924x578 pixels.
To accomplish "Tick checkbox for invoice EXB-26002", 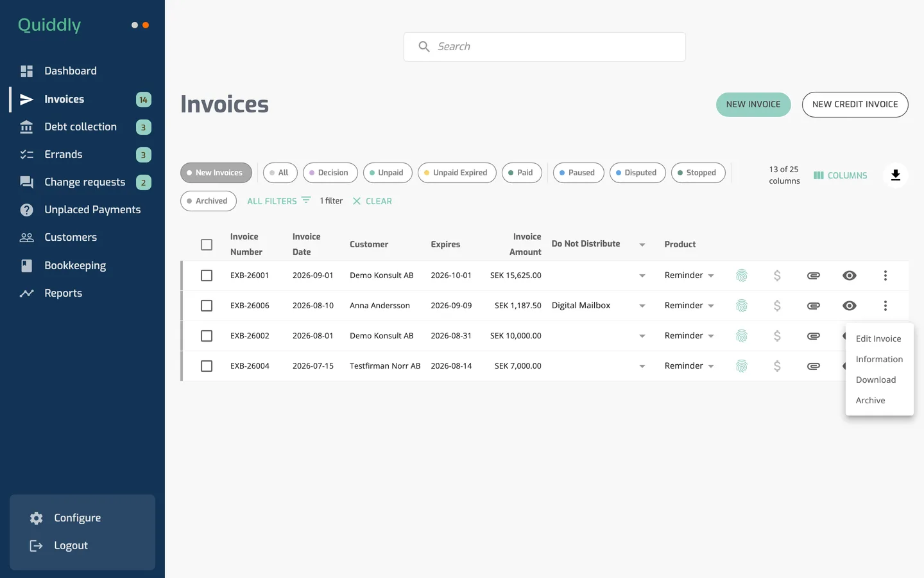I will click(207, 336).
